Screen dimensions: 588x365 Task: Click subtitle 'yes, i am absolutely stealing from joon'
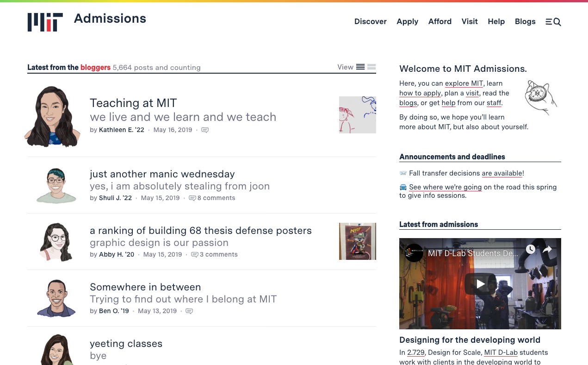179,186
